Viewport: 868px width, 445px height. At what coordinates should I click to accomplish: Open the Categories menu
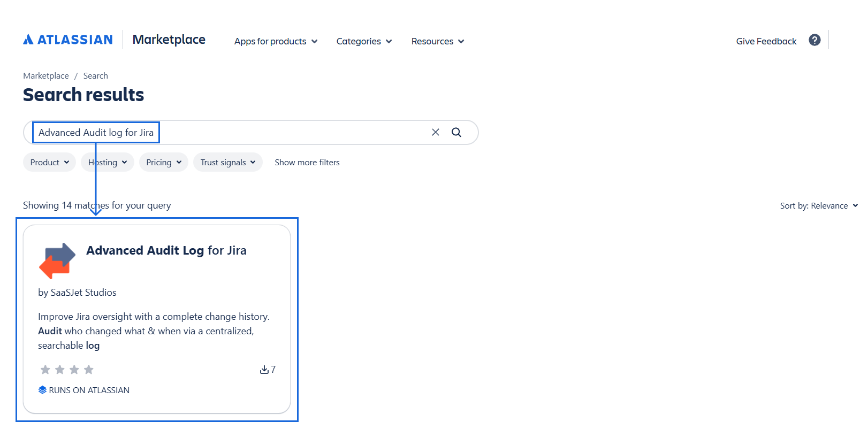click(x=364, y=41)
